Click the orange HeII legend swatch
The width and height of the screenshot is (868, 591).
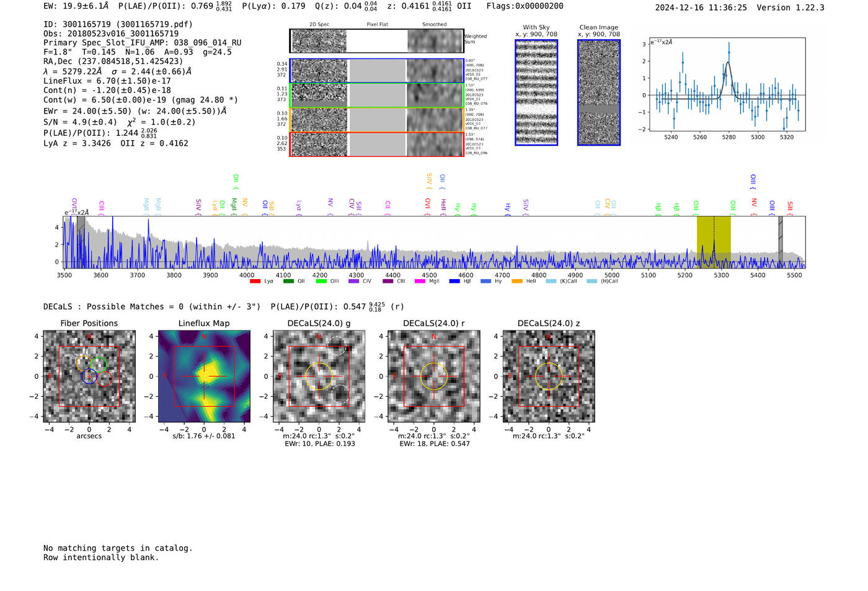point(517,282)
